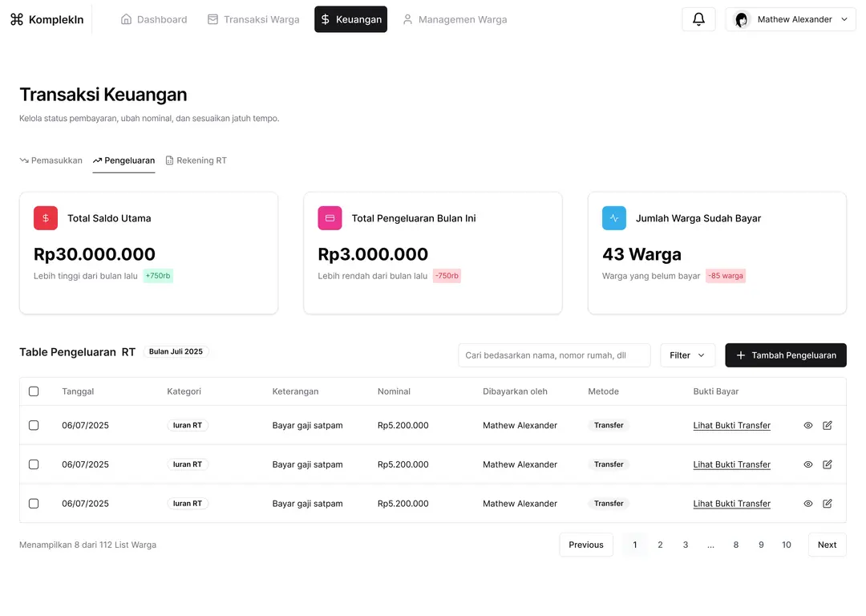
Task: Go to page 8 in pagination
Action: click(x=735, y=545)
